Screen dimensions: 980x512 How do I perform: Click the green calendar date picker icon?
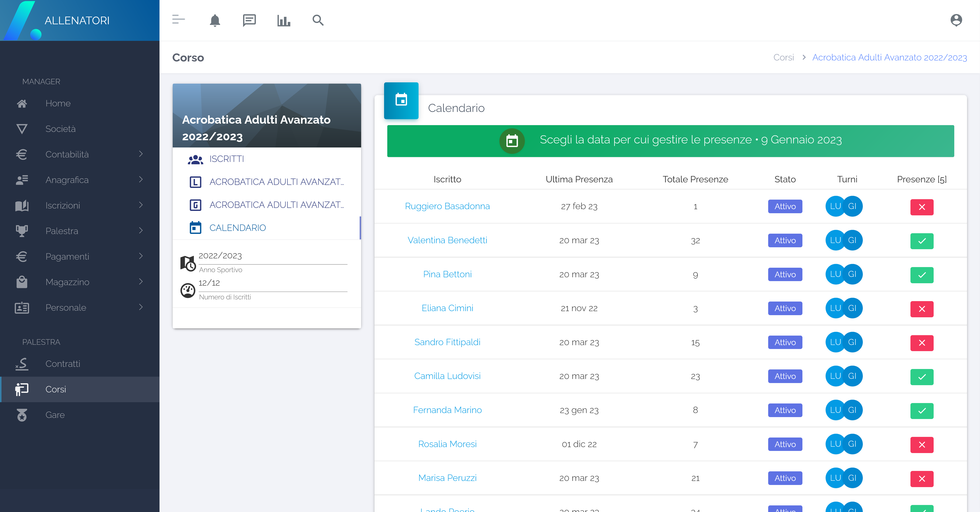click(512, 141)
